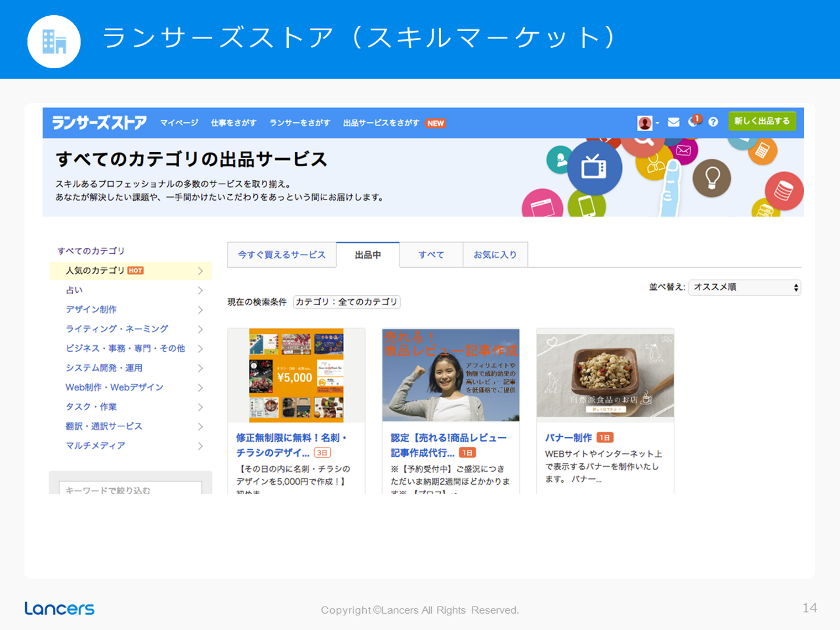Open the マルチメディア category

click(x=95, y=446)
